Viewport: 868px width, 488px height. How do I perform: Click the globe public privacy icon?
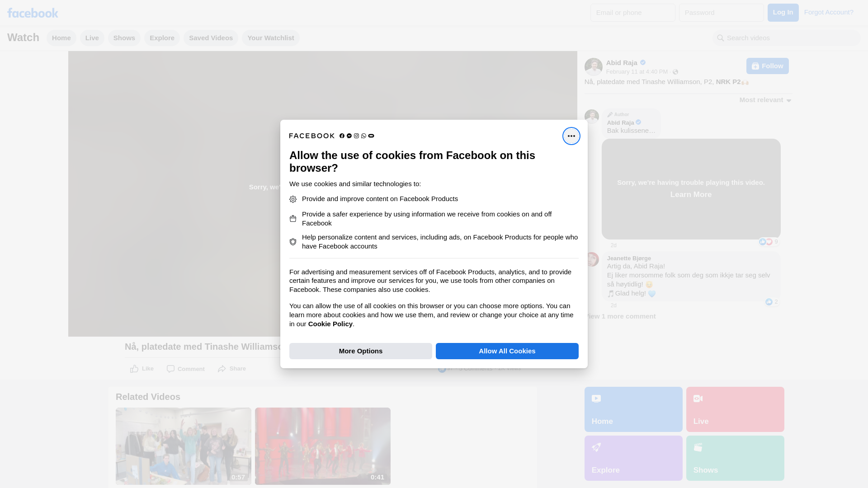tap(675, 72)
